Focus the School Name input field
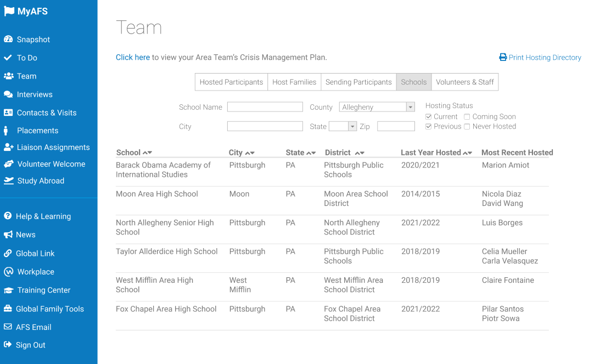This screenshot has height=364, width=600. click(265, 107)
